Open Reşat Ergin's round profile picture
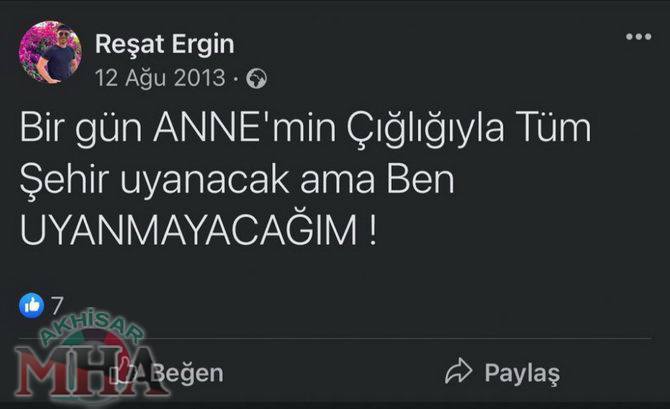This screenshot has height=409, width=670. [x=50, y=52]
